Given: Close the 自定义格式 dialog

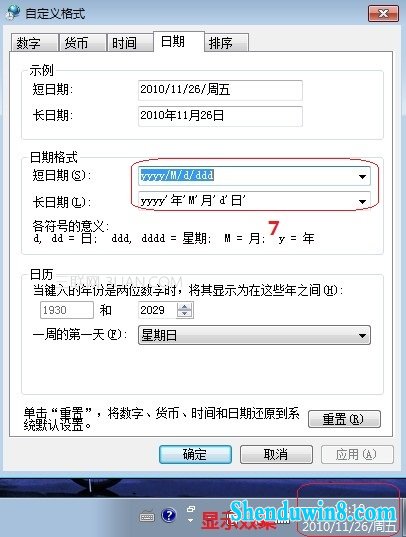Looking at the screenshot, I should coord(383,13).
